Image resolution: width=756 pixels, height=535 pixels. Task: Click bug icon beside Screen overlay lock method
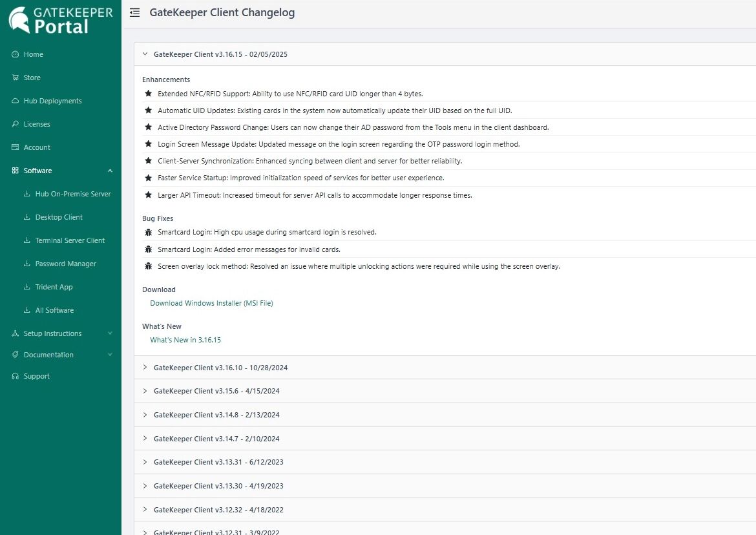149,266
